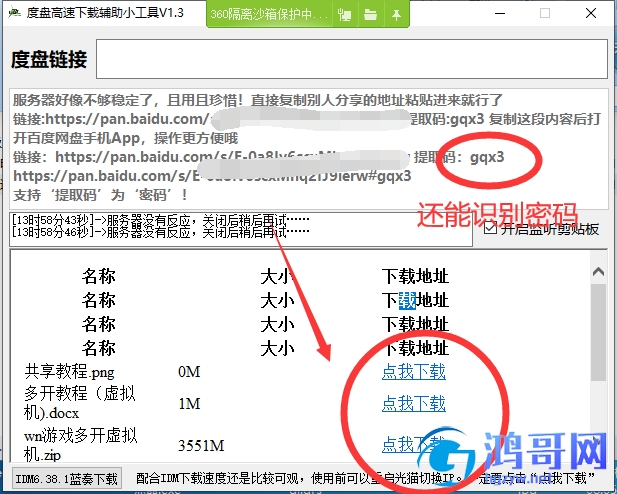Click the log line at 13时58分43秒

161,220
